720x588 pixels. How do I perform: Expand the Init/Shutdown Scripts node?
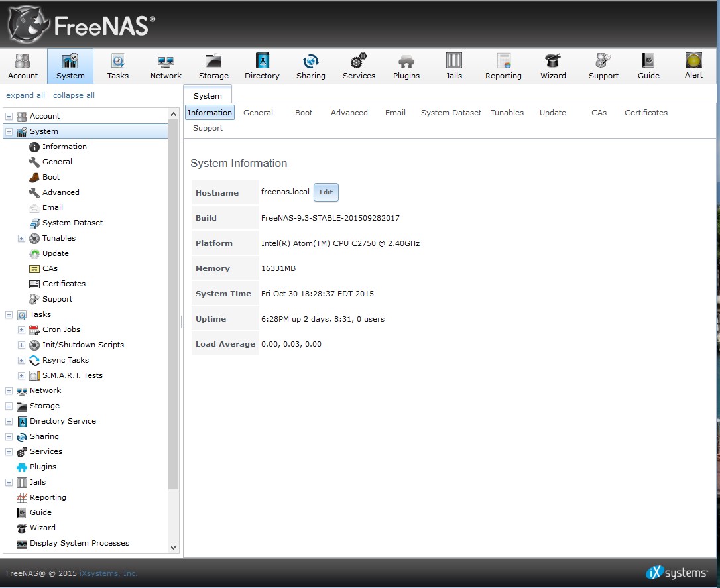[21, 345]
